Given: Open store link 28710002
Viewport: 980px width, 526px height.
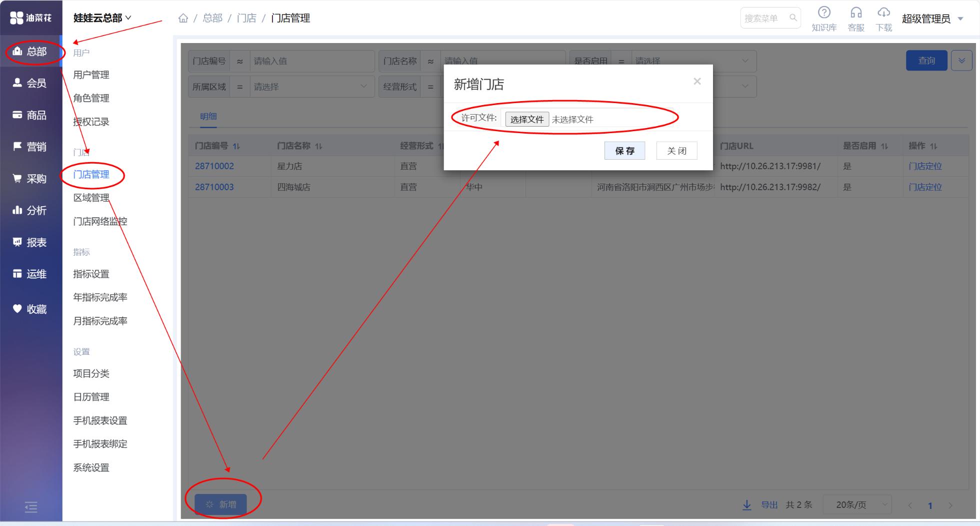Looking at the screenshot, I should (x=214, y=166).
